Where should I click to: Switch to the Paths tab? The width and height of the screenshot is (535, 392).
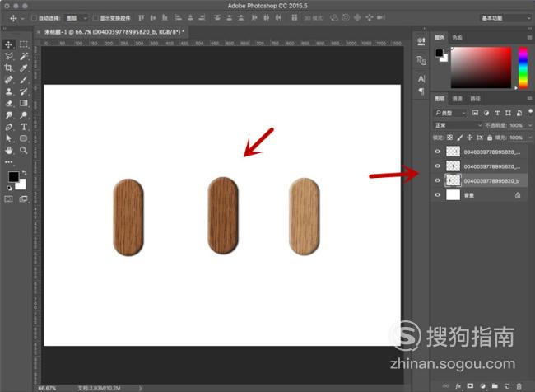(475, 99)
